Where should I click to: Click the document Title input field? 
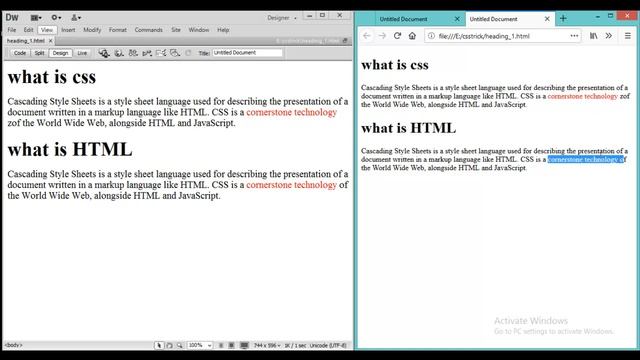tap(247, 53)
